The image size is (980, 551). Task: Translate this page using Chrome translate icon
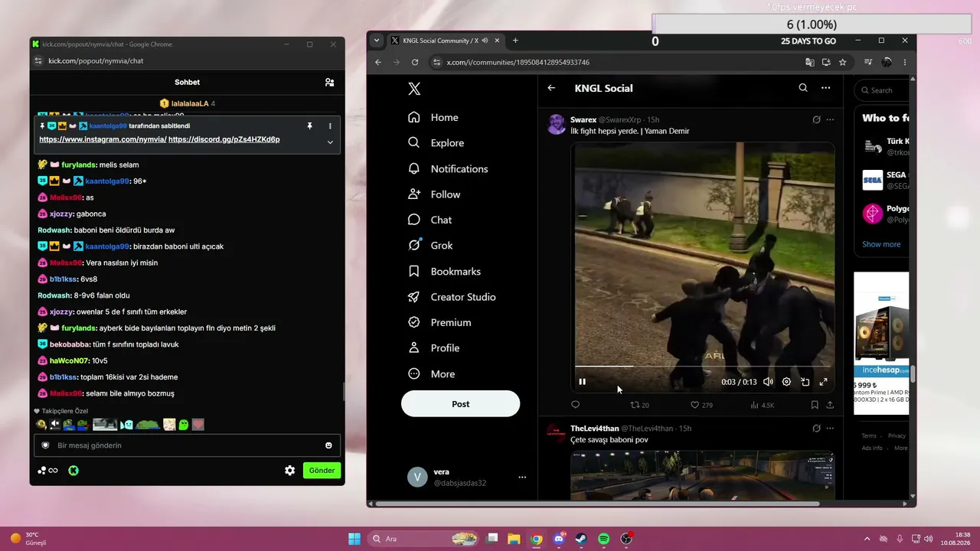pyautogui.click(x=810, y=62)
